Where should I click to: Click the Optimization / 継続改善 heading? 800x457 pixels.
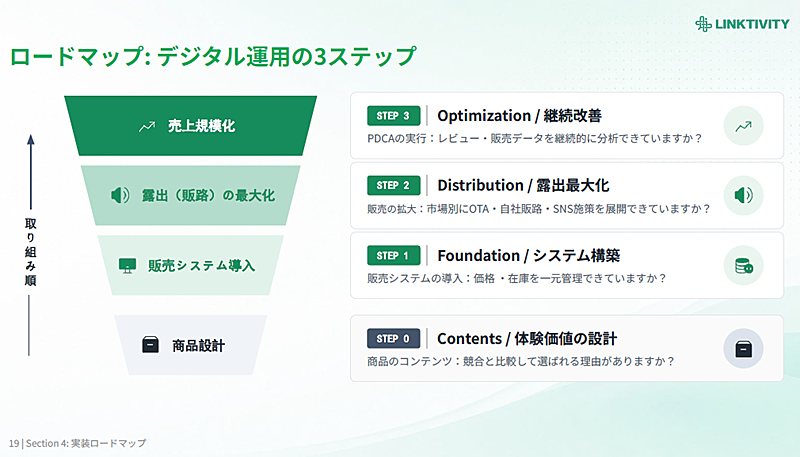pyautogui.click(x=519, y=116)
